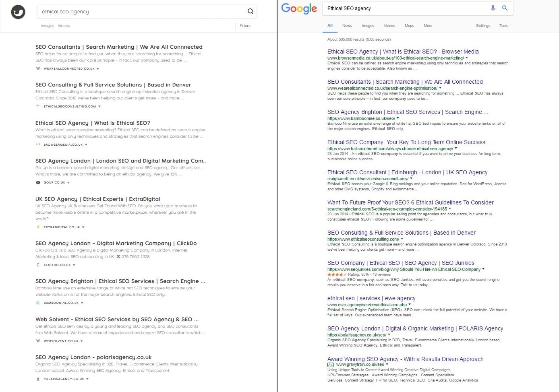559x392 pixels.
Task: Click the SEO Junkies star rating
Action: [337, 274]
